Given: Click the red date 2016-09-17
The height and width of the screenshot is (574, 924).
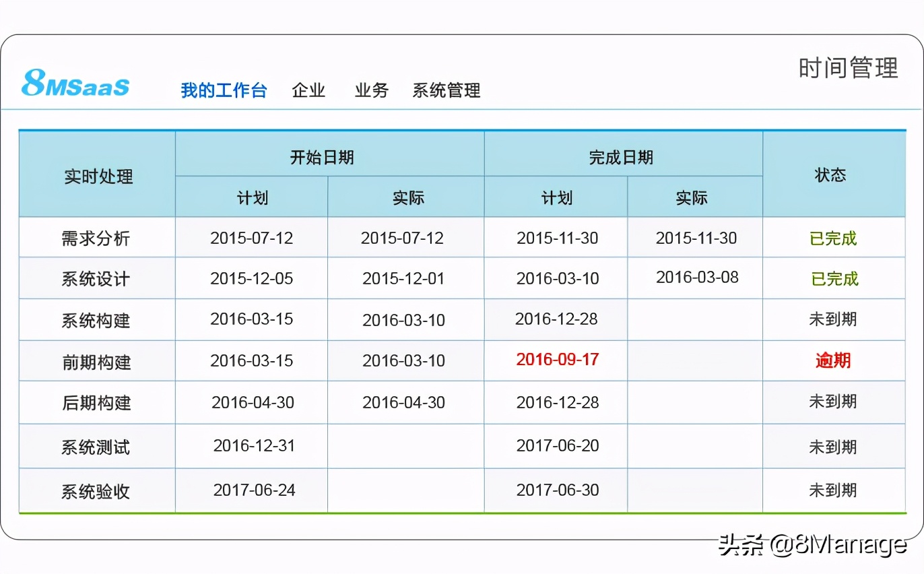Looking at the screenshot, I should 556,360.
